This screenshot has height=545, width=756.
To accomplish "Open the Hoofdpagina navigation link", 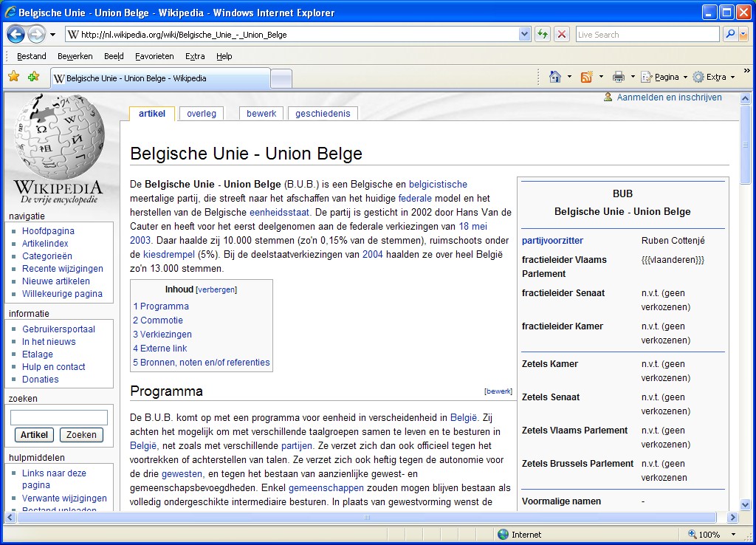I will point(48,231).
